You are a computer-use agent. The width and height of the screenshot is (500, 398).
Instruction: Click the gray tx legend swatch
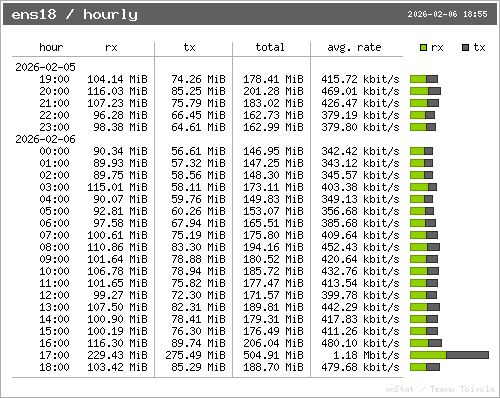pos(465,48)
